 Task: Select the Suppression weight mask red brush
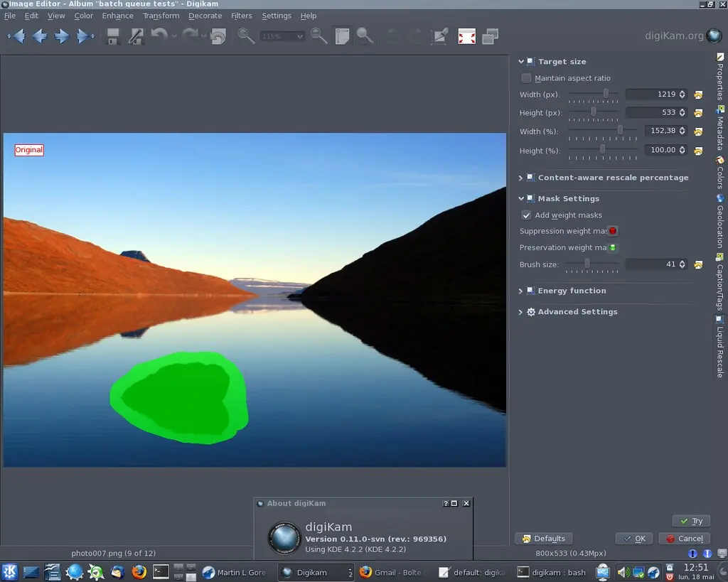(612, 230)
